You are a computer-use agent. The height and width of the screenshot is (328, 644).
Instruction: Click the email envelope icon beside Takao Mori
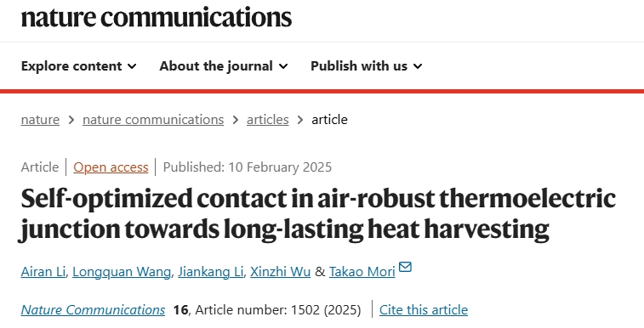(405, 267)
